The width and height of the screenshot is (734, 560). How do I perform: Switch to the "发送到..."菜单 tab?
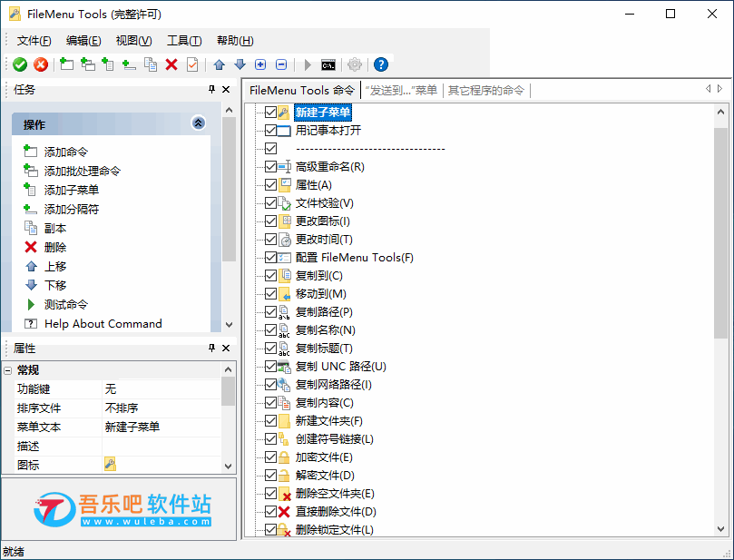point(401,91)
